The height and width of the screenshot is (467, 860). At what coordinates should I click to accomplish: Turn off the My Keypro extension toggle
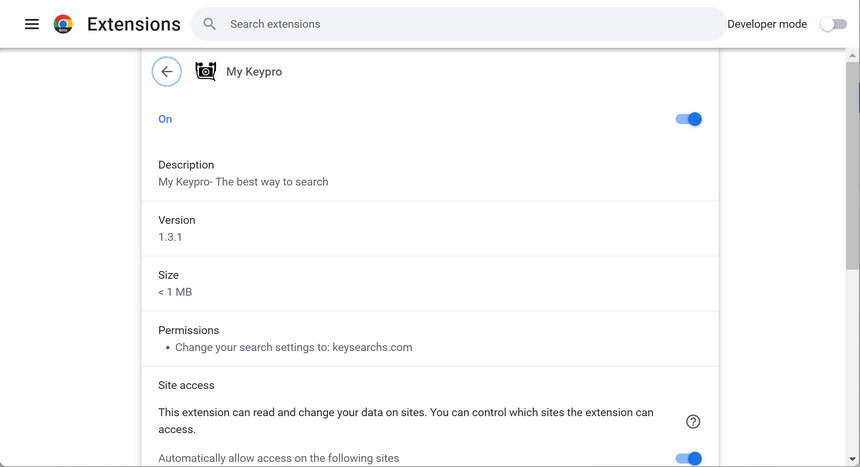tap(688, 119)
